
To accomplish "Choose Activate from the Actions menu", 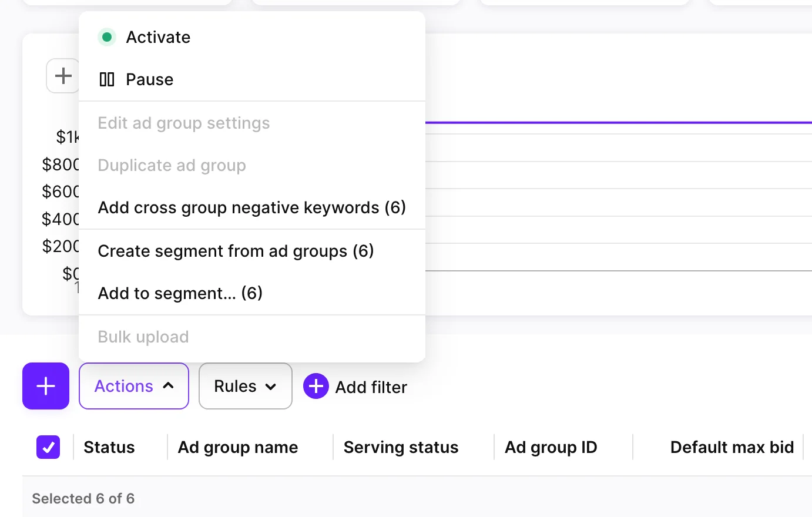I will (x=252, y=37).
